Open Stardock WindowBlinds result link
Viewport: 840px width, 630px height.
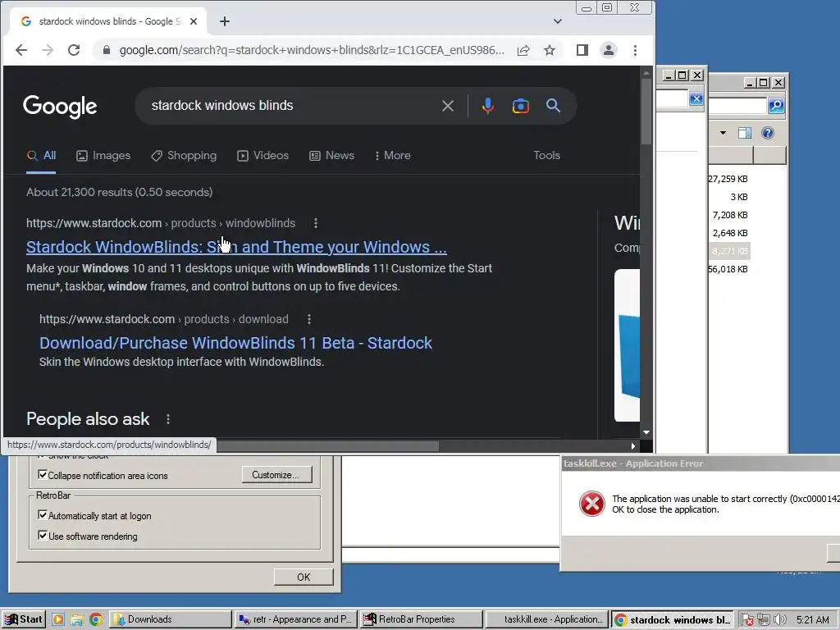(x=236, y=247)
